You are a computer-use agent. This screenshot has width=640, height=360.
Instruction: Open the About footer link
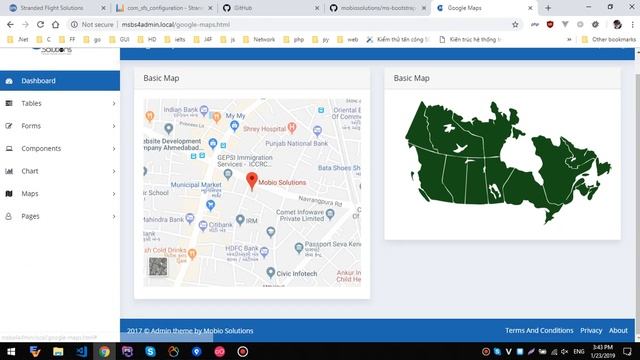[618, 331]
